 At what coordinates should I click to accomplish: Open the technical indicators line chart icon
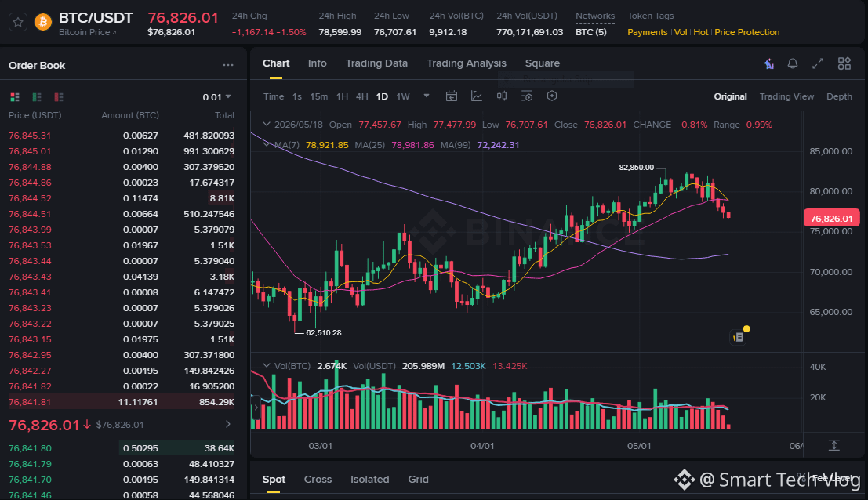(x=477, y=96)
